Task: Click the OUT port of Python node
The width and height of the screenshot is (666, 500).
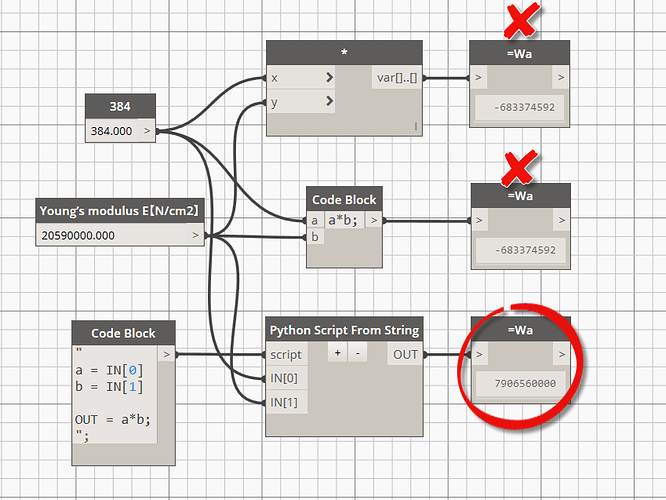Action: [x=405, y=354]
